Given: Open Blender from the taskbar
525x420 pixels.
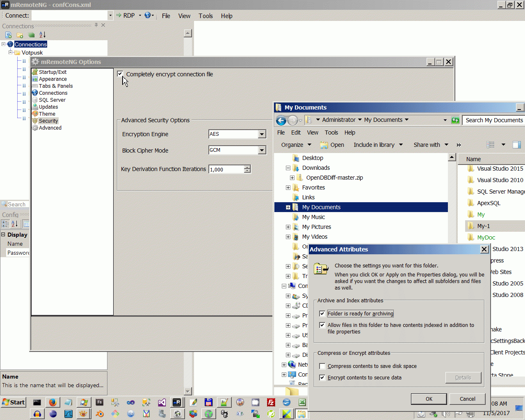Looking at the screenshot, I should point(100,414).
